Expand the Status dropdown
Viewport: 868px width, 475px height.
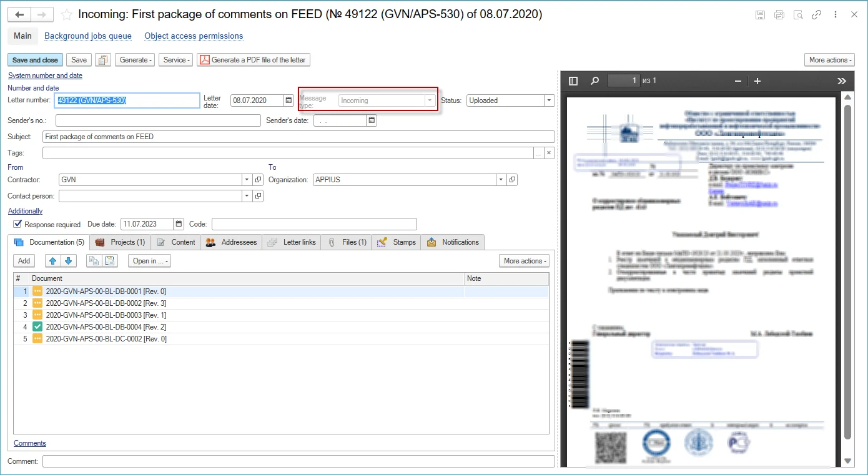click(549, 100)
